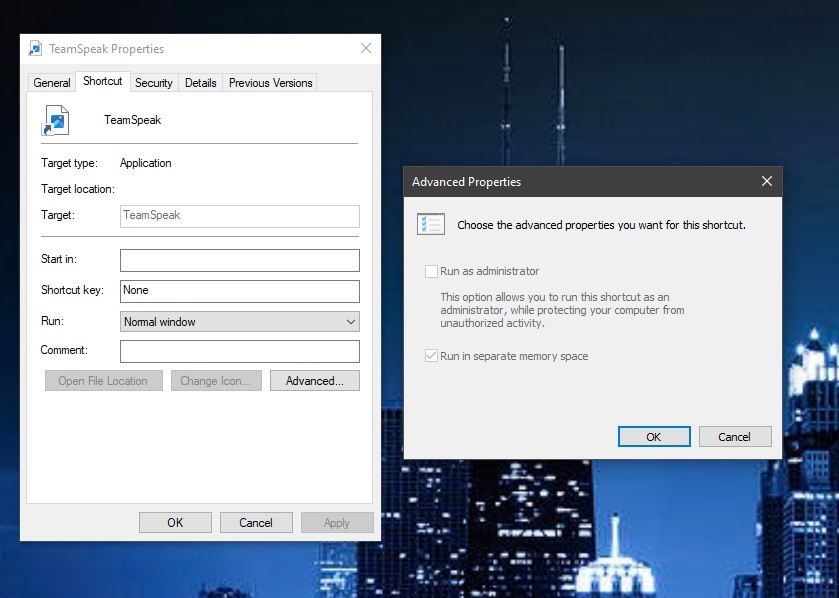
Task: Select the Details tab
Action: pos(201,83)
